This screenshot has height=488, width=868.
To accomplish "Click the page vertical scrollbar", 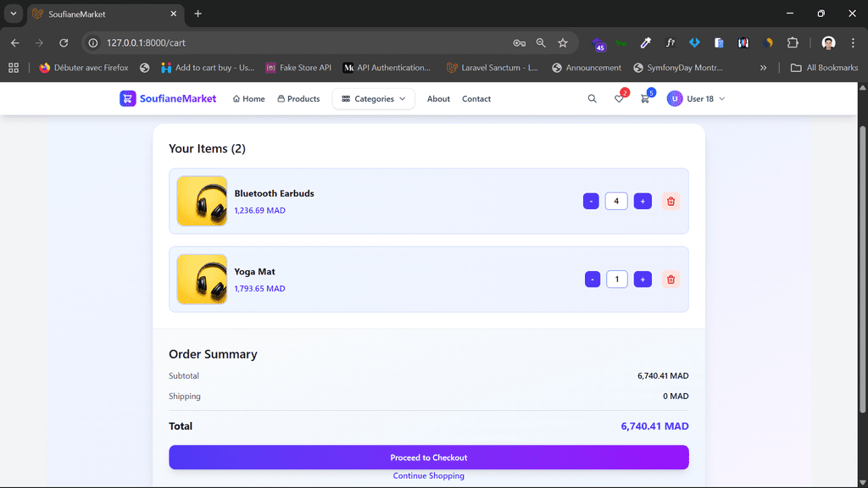I will click(862, 269).
